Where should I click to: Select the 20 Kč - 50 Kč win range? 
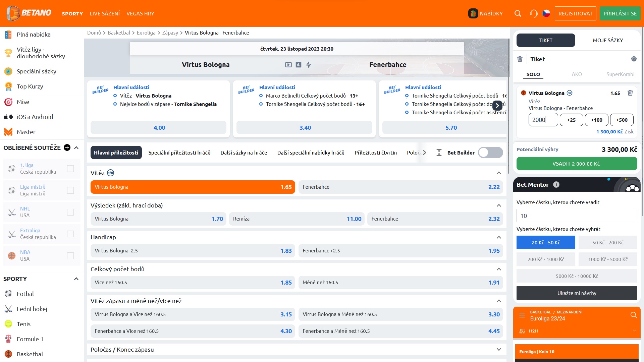point(546,242)
